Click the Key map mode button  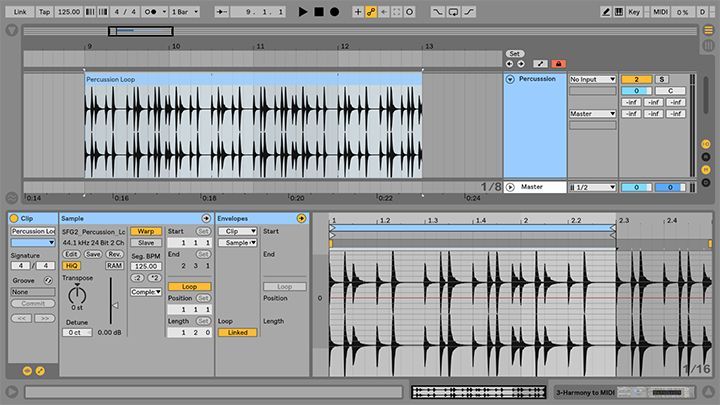634,12
